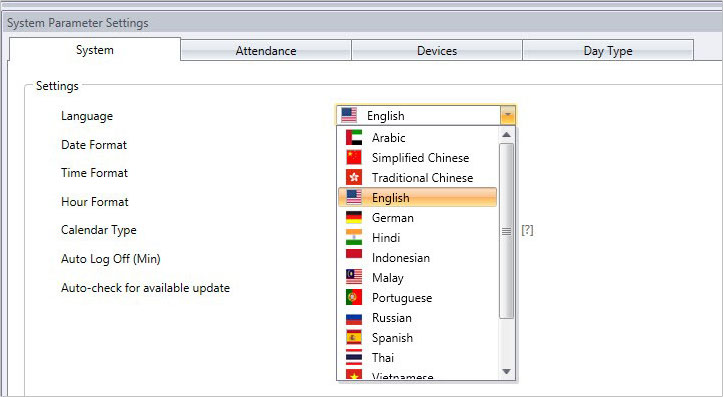The image size is (723, 397).
Task: Choose Simplified Chinese language option
Action: 417,158
